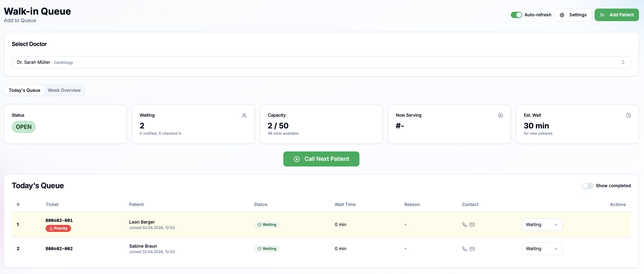Click '48 slots available' text
Screen dimensions: 644x274
point(283,133)
